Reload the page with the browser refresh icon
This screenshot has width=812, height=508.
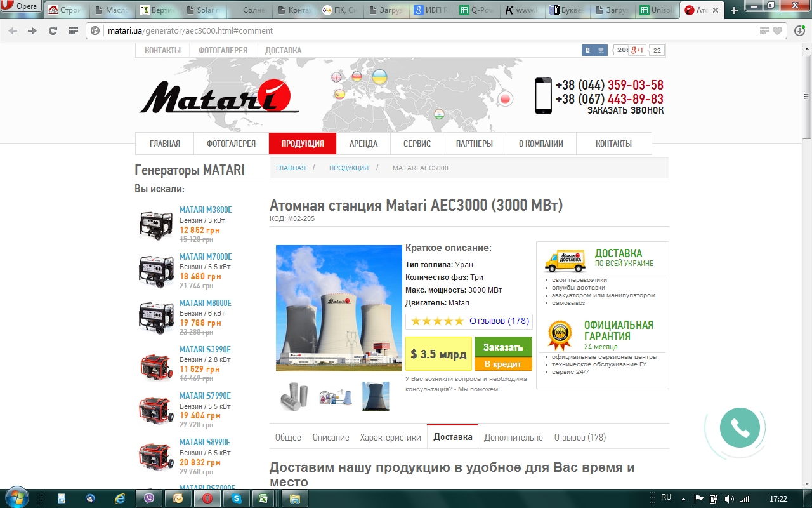click(x=53, y=30)
